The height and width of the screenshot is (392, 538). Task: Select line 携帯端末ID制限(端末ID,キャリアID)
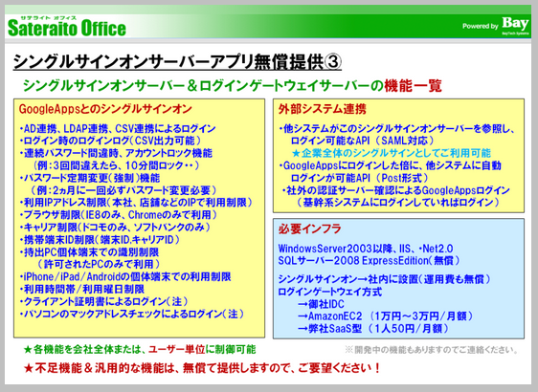(100, 240)
